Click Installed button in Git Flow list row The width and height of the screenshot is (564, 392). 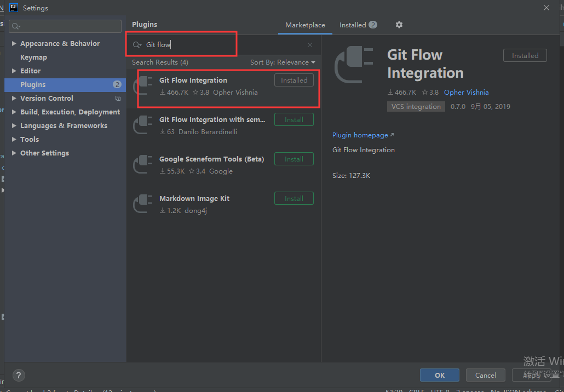pos(294,80)
